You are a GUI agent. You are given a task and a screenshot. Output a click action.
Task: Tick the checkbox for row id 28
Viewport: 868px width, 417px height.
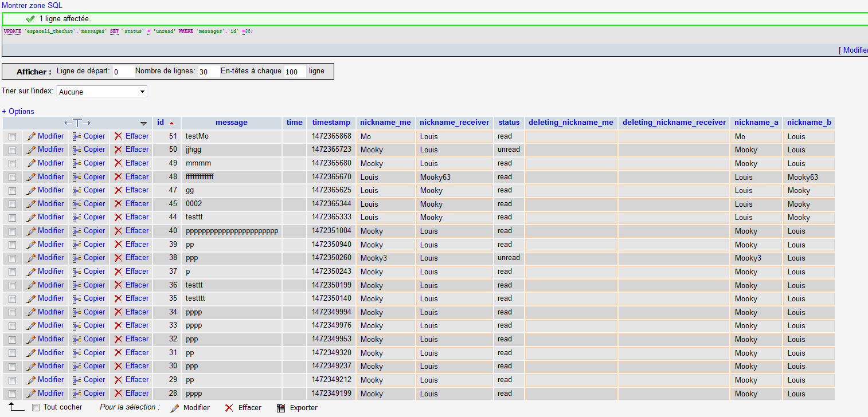tap(12, 394)
